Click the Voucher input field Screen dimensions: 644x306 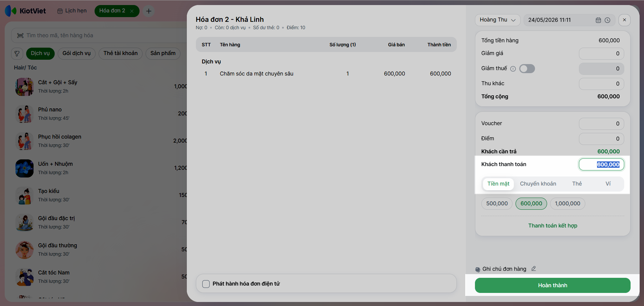601,124
